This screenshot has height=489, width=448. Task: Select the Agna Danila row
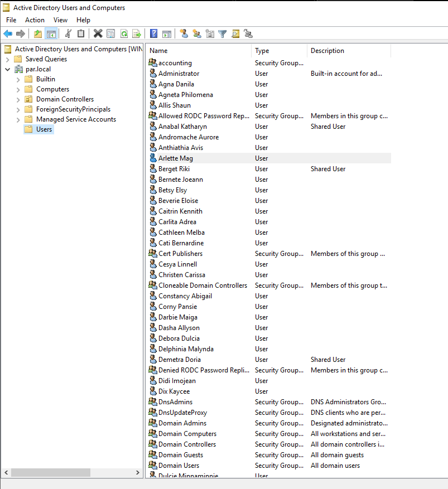click(x=269, y=84)
